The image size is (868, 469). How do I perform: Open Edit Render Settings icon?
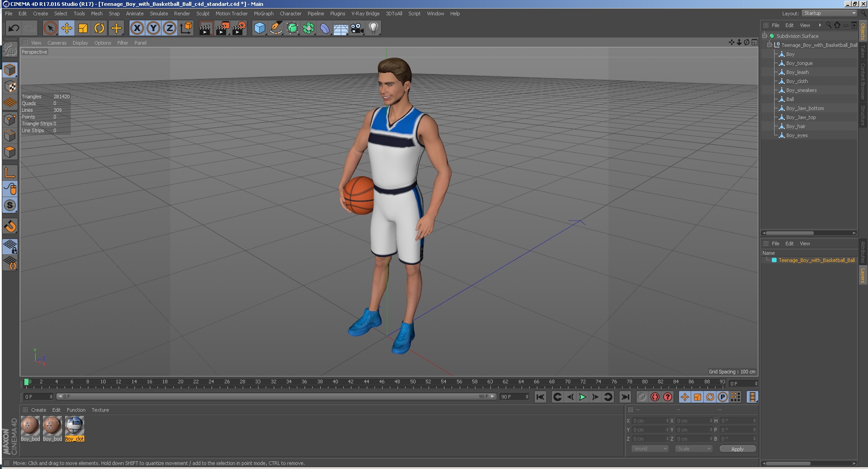239,28
